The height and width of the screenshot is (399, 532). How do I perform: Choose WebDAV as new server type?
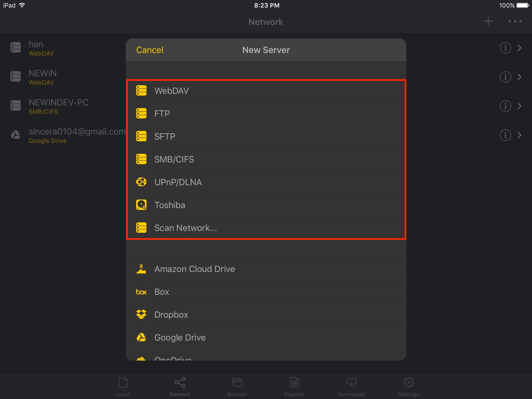(266, 91)
